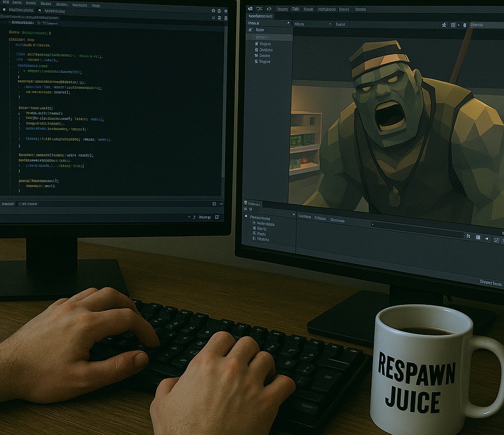
Task: Click the undo arrow icon in game editor
Action: click(x=269, y=9)
